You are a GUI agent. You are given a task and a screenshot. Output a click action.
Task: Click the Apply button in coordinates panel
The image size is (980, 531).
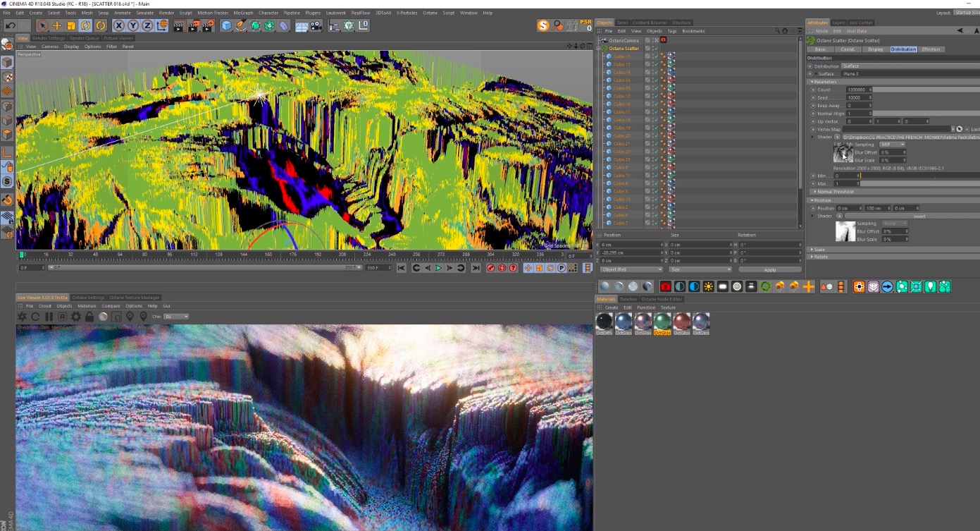coord(770,269)
